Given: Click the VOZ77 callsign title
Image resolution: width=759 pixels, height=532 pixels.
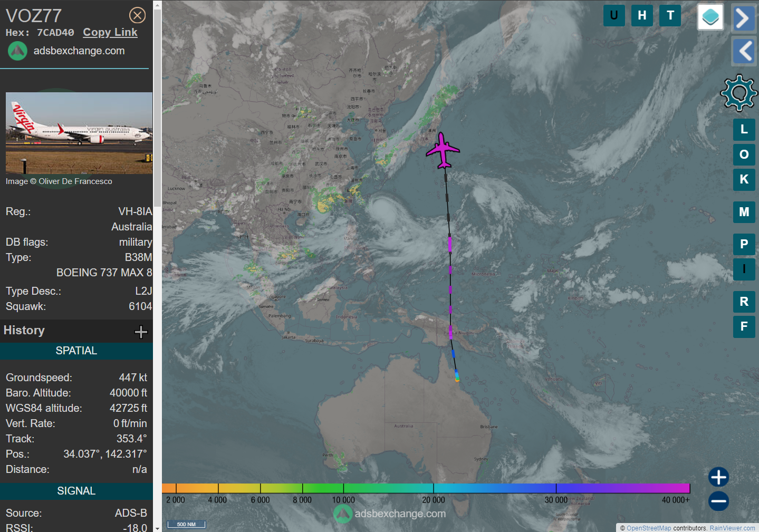Looking at the screenshot, I should [34, 16].
